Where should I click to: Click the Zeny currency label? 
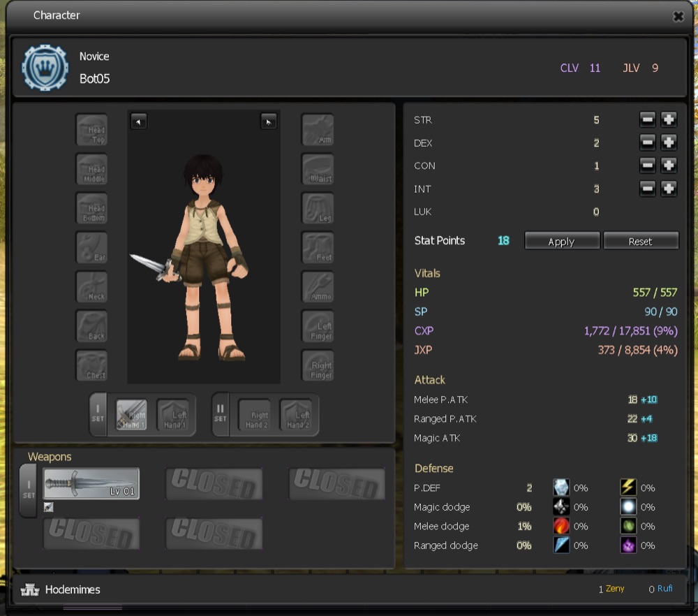click(x=615, y=588)
